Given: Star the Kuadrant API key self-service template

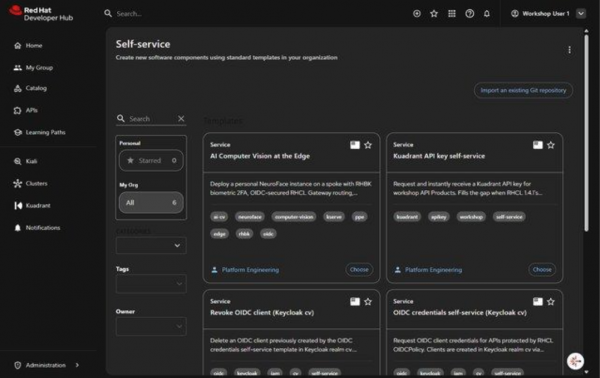Looking at the screenshot, I should 551,145.
